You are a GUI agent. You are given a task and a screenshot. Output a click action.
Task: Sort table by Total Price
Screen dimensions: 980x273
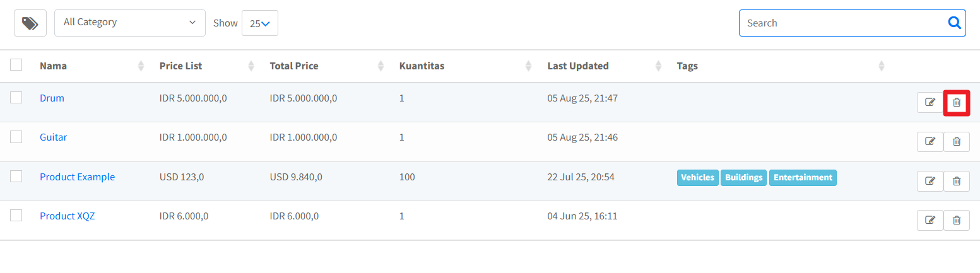381,66
